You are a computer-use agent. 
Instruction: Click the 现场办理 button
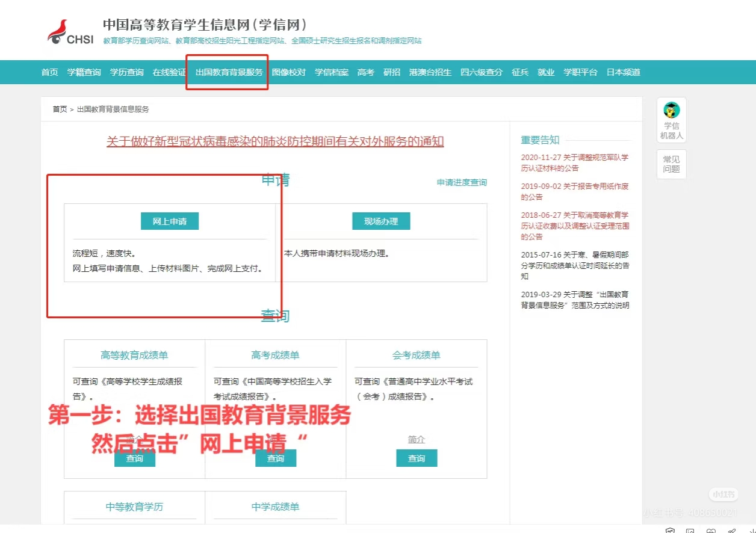coord(380,221)
